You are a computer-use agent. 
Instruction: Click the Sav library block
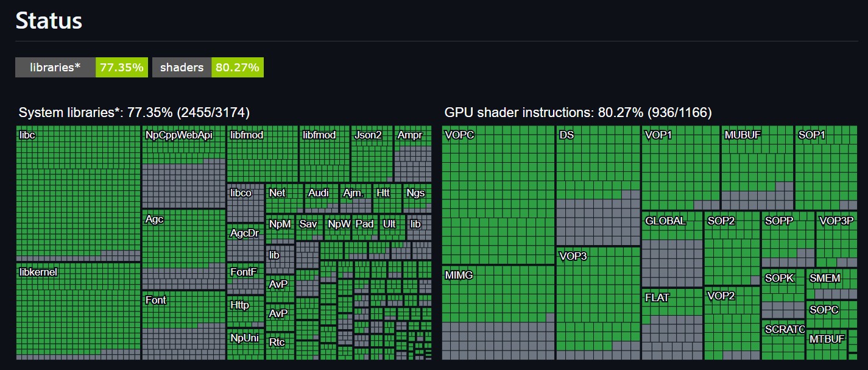[309, 228]
